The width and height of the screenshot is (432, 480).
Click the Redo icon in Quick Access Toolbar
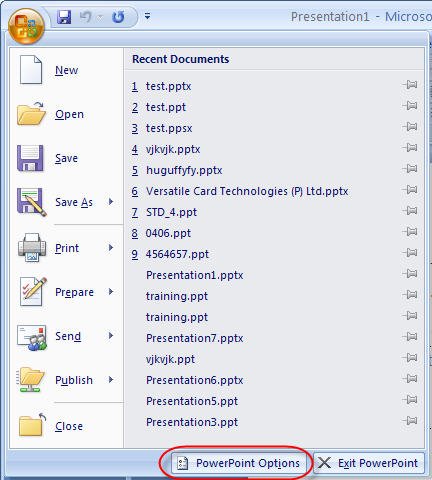(x=118, y=17)
